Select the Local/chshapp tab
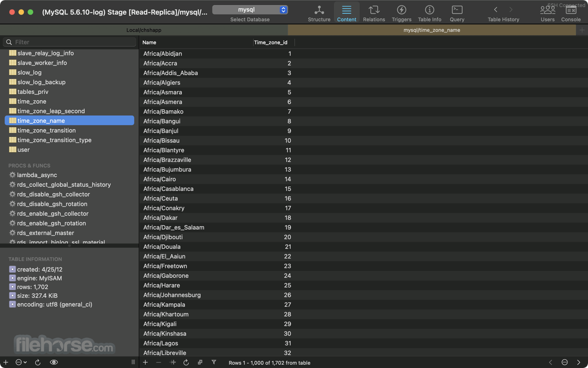The width and height of the screenshot is (588, 368). pos(144,30)
